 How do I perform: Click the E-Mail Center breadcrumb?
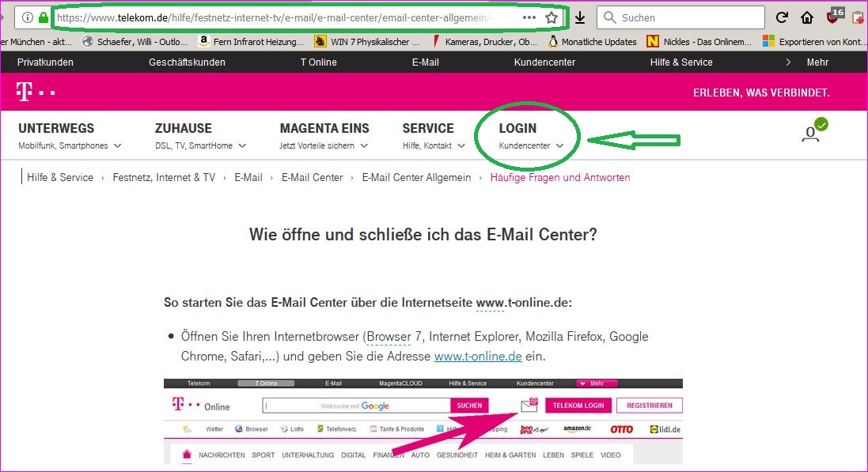point(313,178)
